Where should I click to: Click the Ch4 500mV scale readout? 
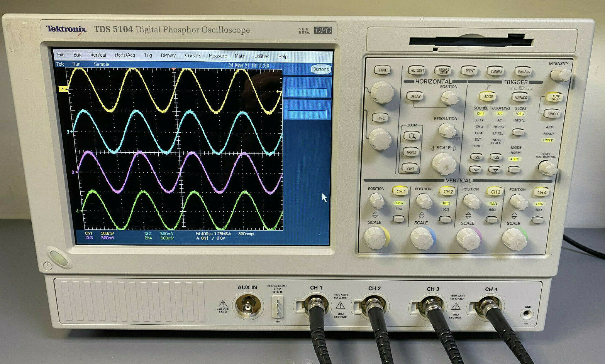coord(159,238)
